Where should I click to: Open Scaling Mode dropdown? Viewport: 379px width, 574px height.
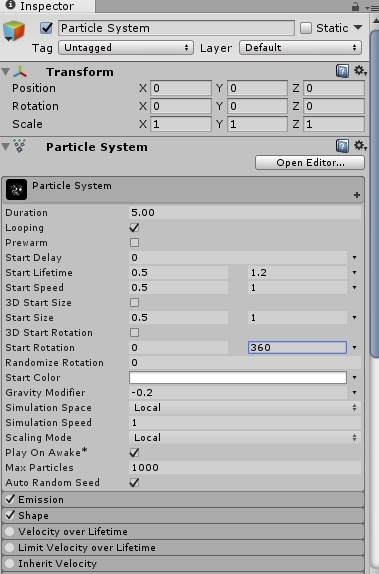point(245,438)
